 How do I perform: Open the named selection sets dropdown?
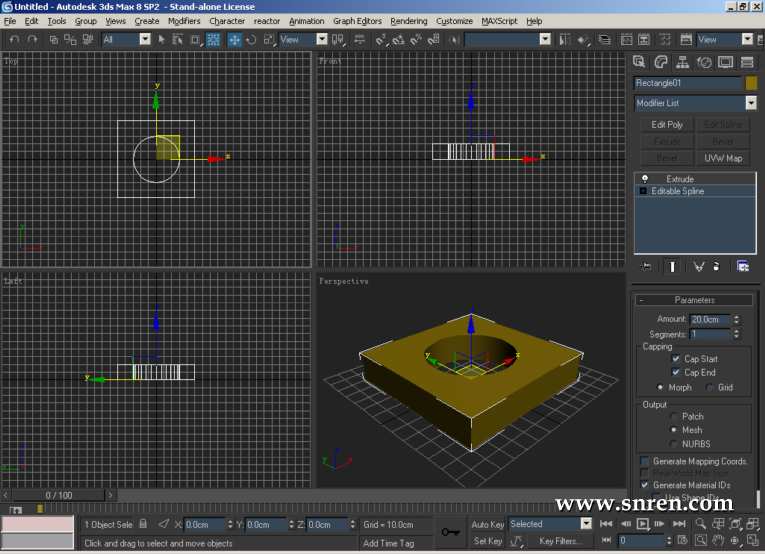point(545,39)
